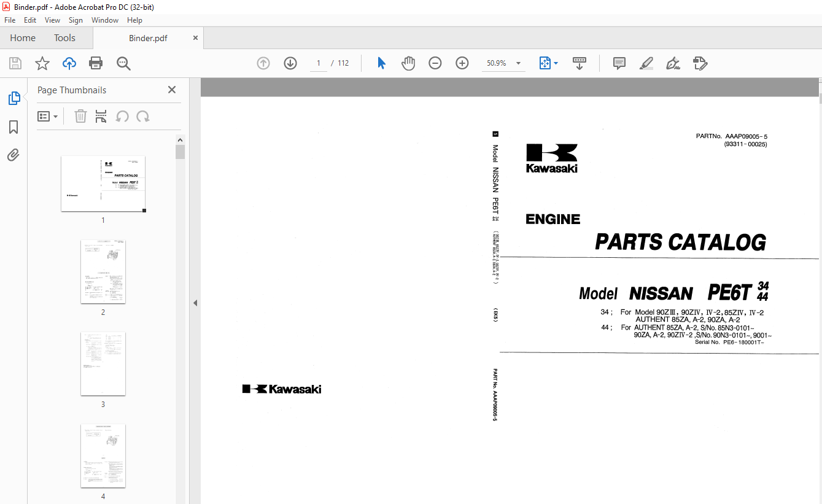Screen dimensions: 822x504
Task: Rotate page counterclockwise icon
Action: click(122, 116)
